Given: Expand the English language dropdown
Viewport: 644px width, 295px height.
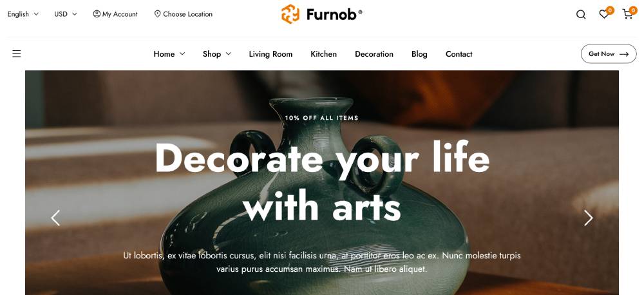Looking at the screenshot, I should click(x=23, y=14).
